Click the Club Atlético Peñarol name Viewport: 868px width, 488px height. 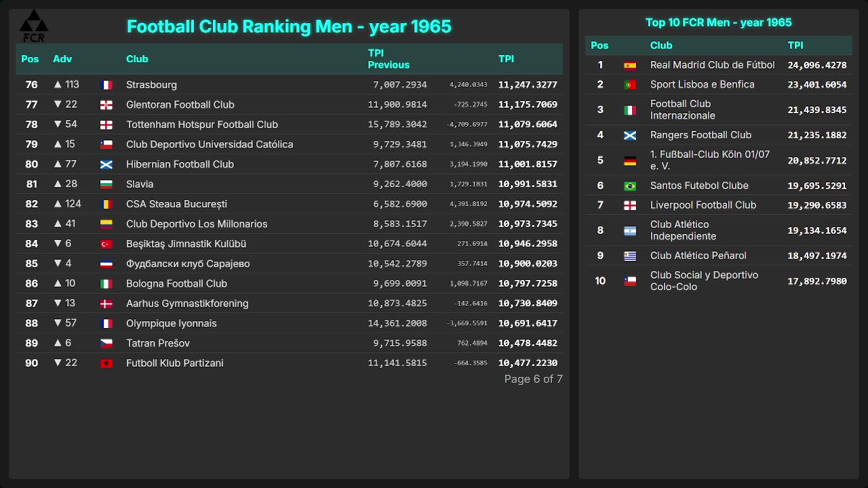coord(698,256)
